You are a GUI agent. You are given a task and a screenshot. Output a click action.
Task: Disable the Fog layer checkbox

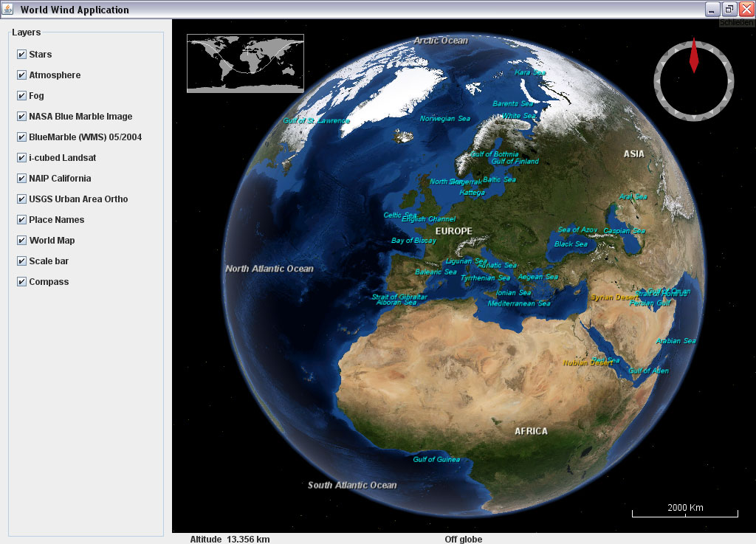[x=21, y=96]
